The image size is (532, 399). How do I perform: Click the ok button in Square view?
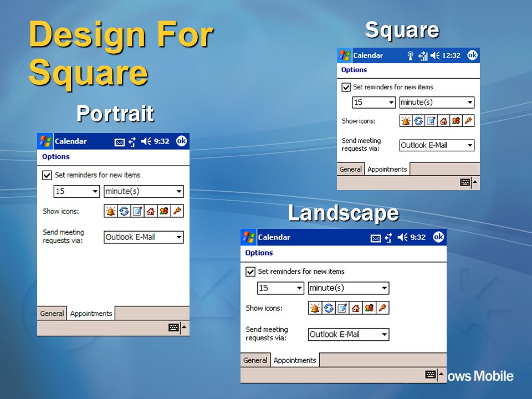tap(472, 55)
